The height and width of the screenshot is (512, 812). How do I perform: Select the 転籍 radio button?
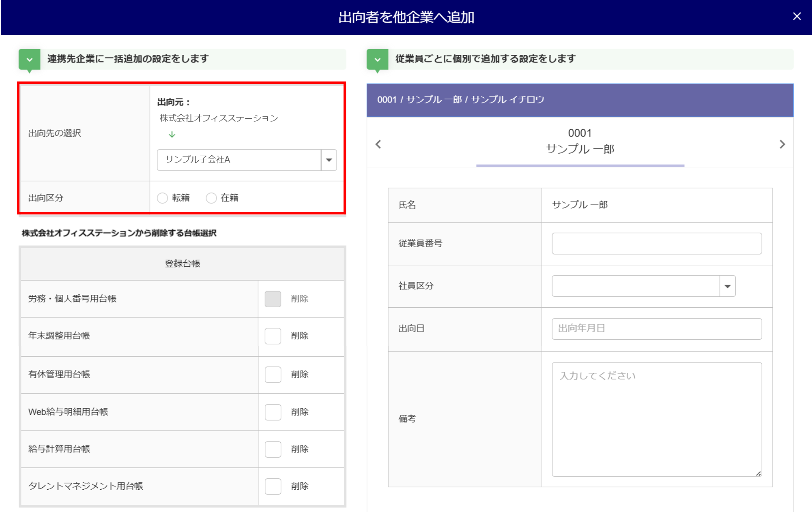click(x=163, y=198)
